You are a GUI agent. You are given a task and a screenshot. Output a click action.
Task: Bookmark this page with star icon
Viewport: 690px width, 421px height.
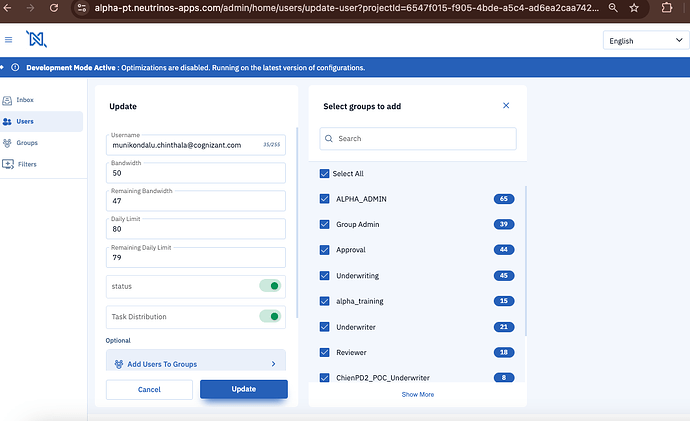[x=634, y=8]
